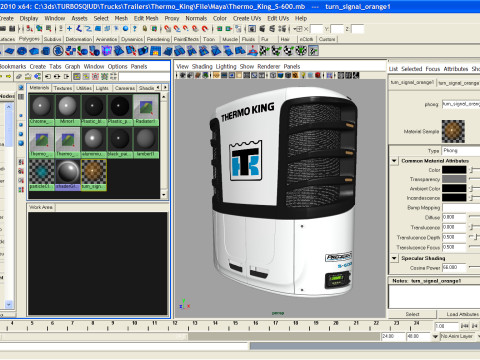Select the lambert1 material swatch
This screenshot has width=480, height=360.
click(146, 142)
